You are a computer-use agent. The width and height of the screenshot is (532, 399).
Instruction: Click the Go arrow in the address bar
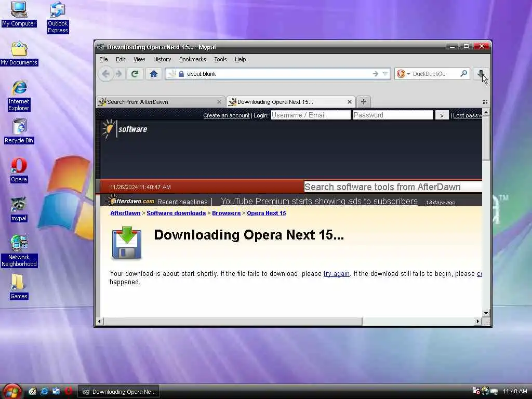click(x=375, y=74)
